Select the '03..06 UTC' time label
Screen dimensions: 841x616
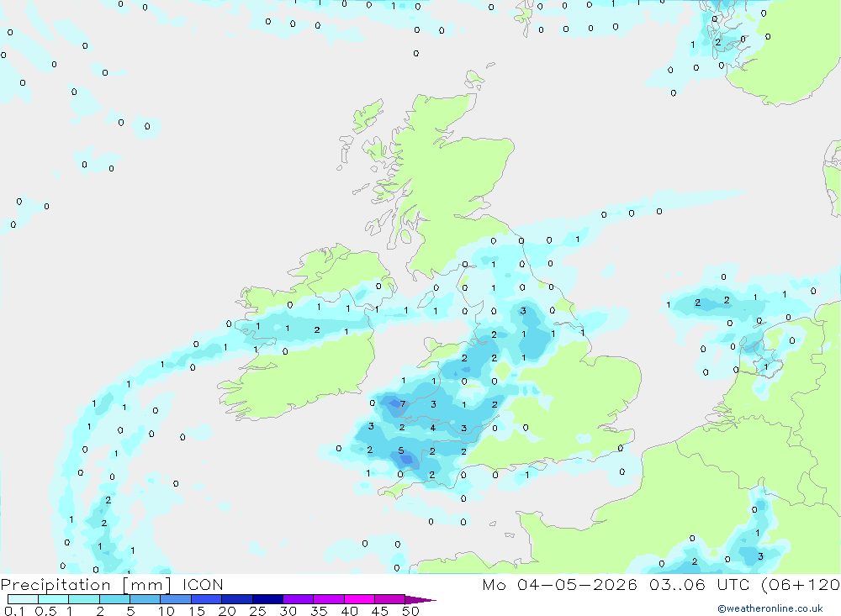(x=699, y=585)
